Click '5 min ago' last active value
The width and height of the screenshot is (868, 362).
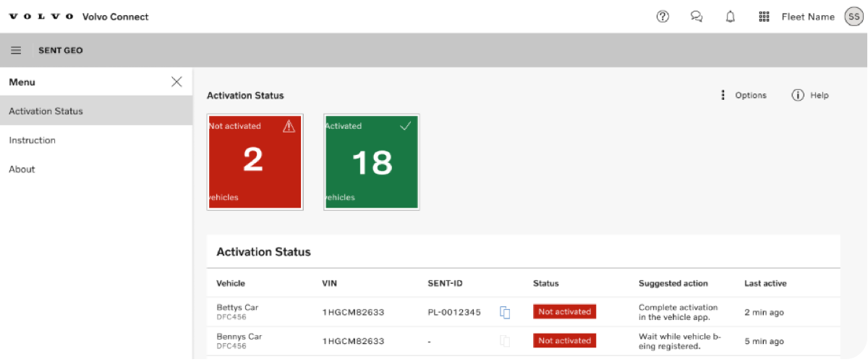(x=764, y=341)
